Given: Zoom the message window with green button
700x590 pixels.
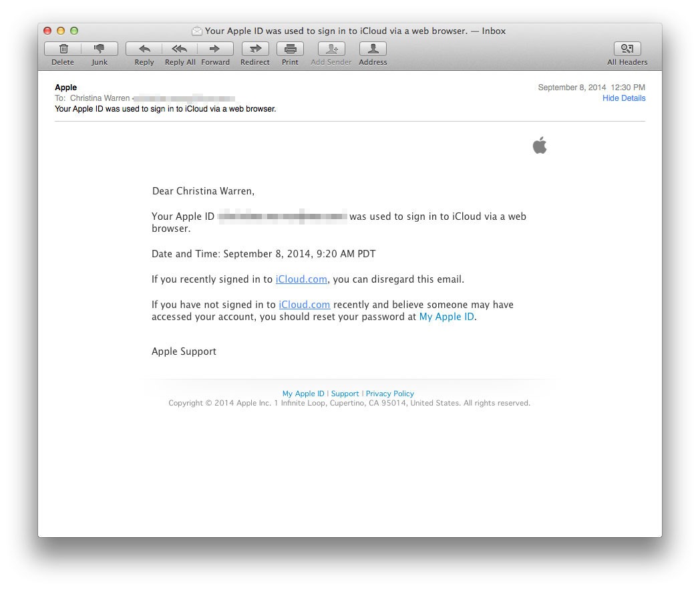Looking at the screenshot, I should click(x=74, y=31).
